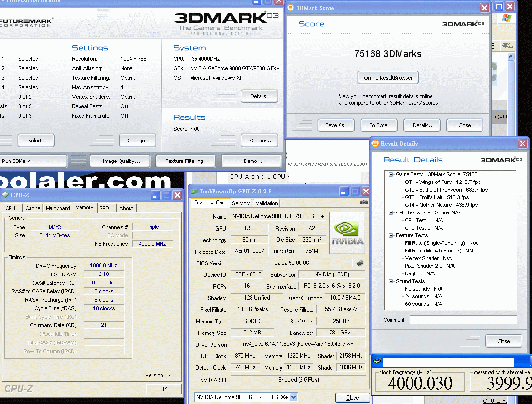Click the DRAM Frequency value 1000.0 MHz

click(104, 265)
